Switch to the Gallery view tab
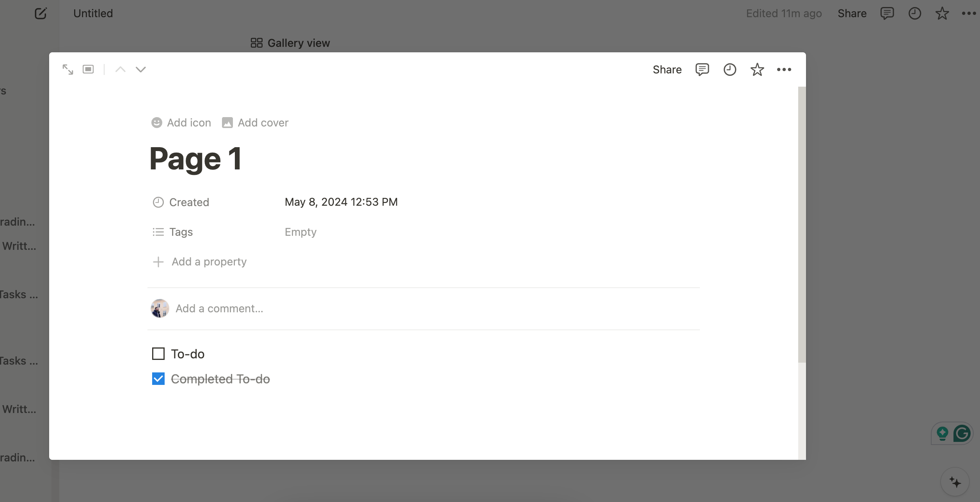Viewport: 980px width, 502px height. pyautogui.click(x=290, y=43)
